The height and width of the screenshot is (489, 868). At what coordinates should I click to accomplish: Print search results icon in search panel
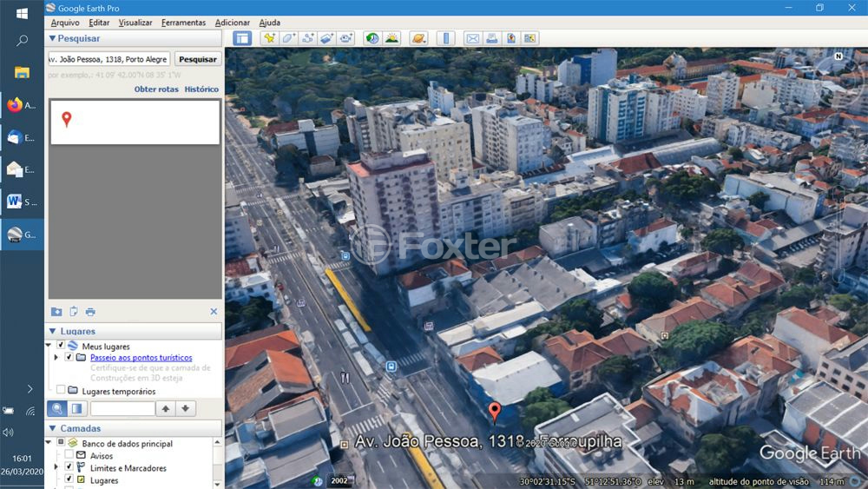[x=90, y=312]
